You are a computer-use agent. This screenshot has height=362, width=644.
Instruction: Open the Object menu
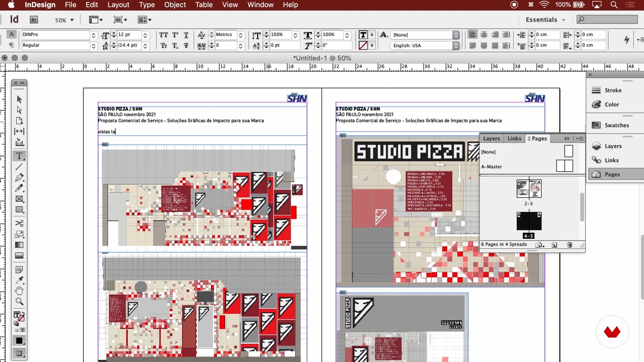[x=175, y=5]
